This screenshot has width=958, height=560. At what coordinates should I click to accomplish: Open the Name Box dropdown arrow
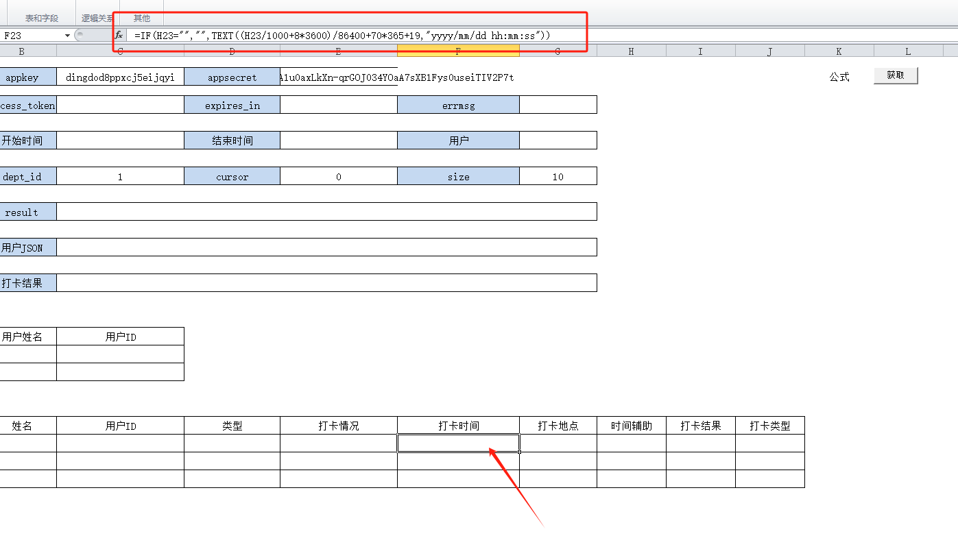(67, 36)
